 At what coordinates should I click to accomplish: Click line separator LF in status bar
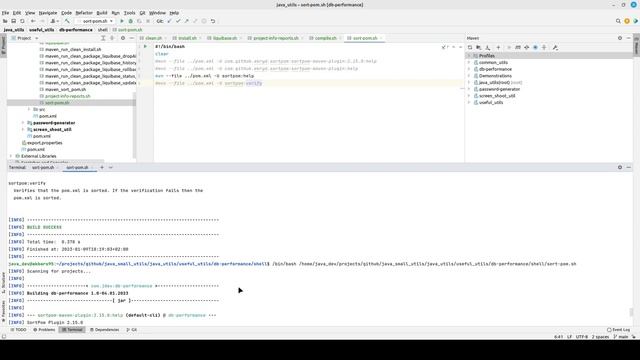[569, 337]
